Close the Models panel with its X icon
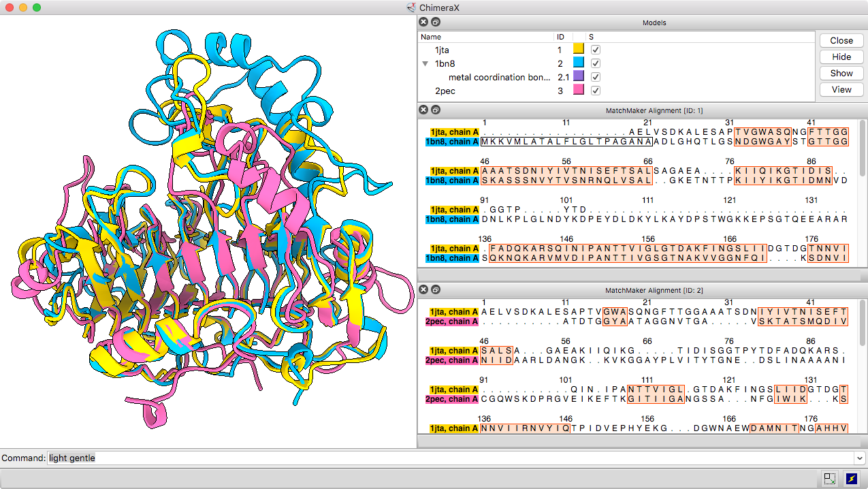Viewport: 868px width, 489px height. [x=423, y=22]
